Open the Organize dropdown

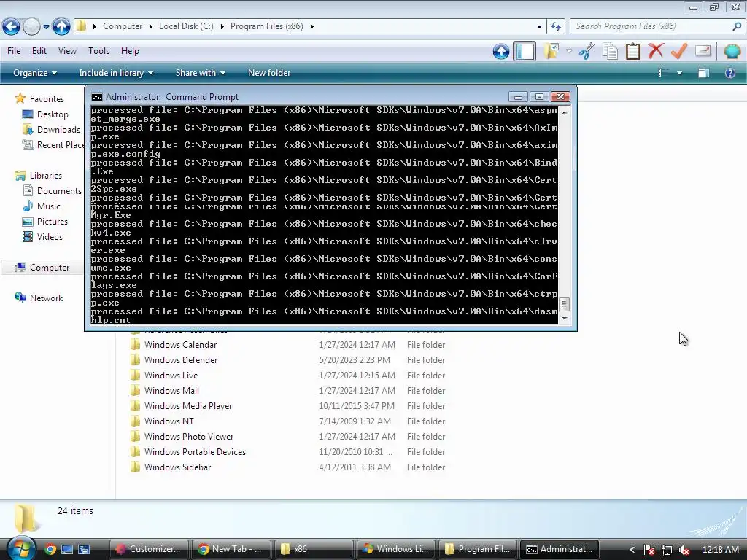tap(35, 73)
